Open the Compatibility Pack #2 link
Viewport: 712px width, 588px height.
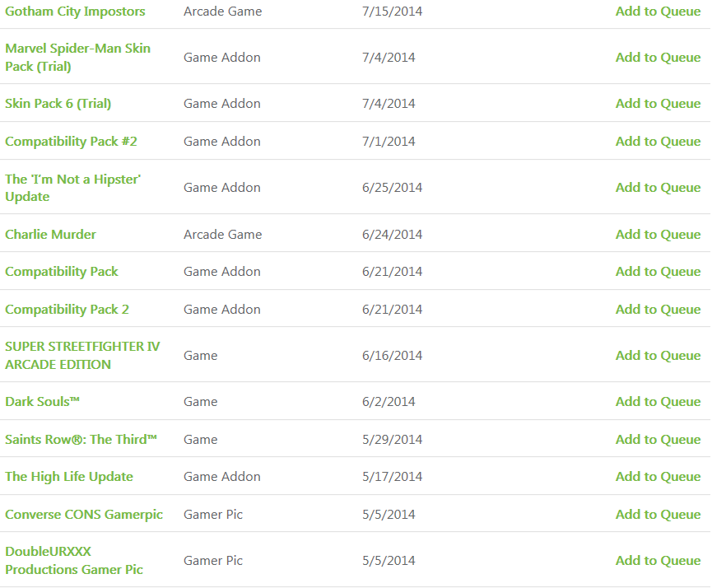[x=71, y=142]
